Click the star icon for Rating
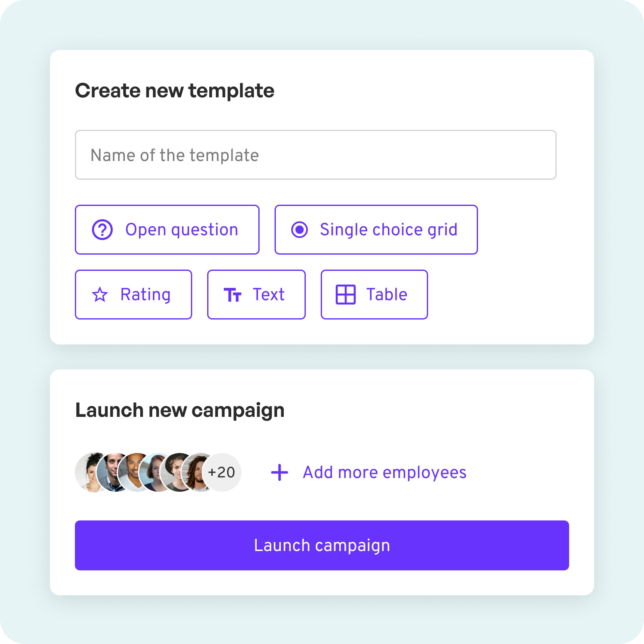Screen dimensions: 644x644 (x=99, y=295)
